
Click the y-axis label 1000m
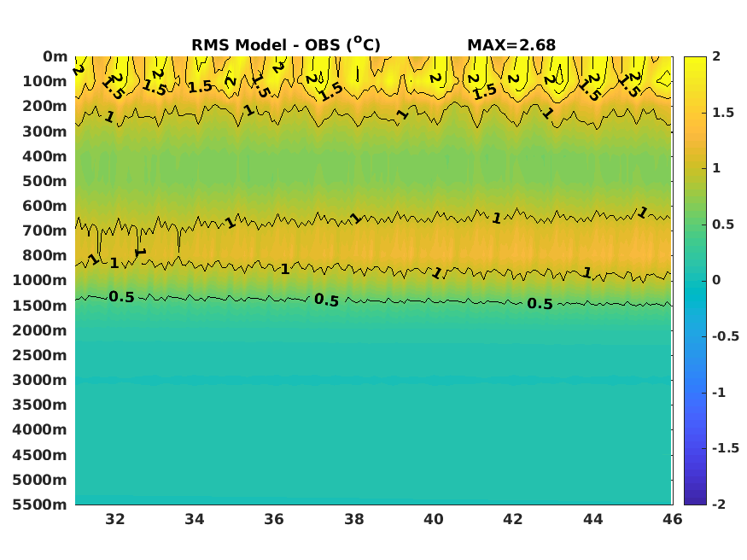[x=40, y=280]
